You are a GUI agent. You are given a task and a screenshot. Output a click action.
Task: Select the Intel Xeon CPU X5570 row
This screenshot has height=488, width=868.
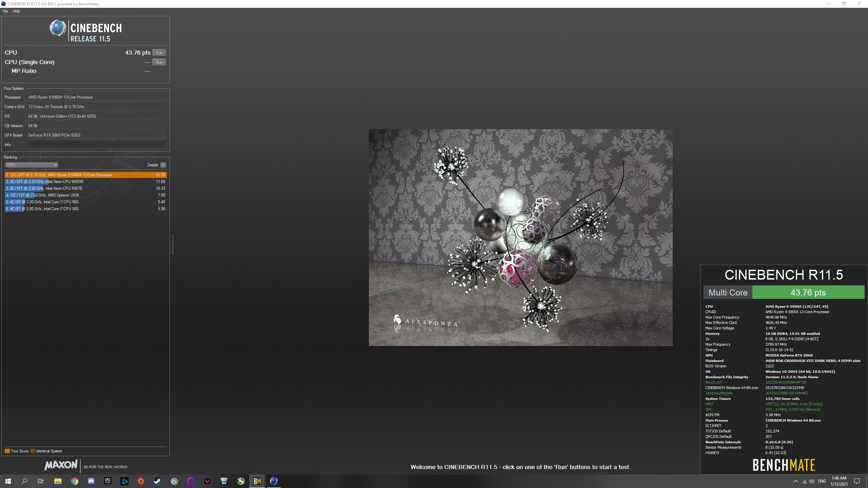coord(86,188)
